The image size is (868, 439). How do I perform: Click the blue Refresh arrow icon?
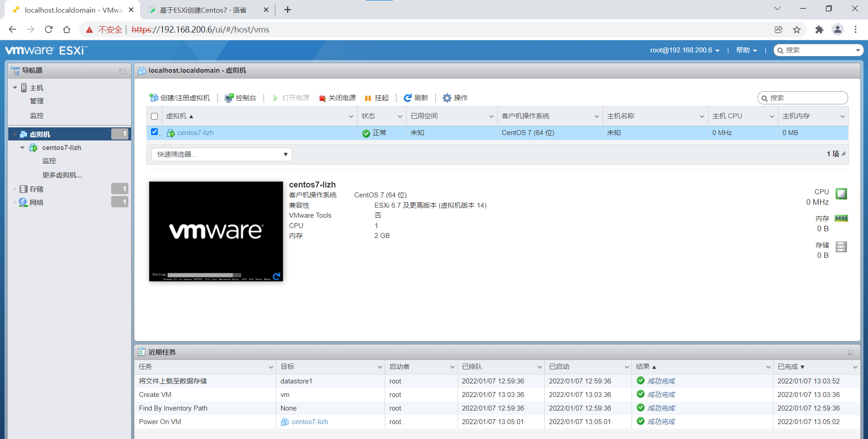pos(407,98)
